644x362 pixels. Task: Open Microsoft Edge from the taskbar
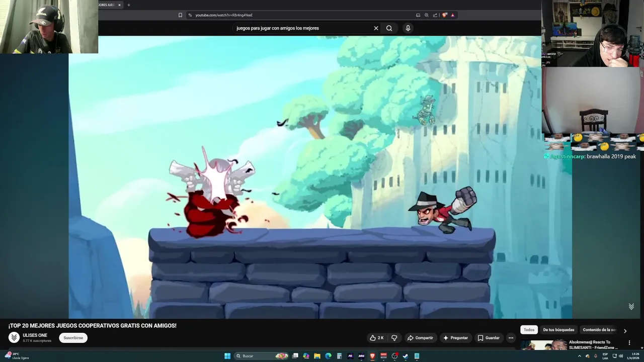coord(328,356)
